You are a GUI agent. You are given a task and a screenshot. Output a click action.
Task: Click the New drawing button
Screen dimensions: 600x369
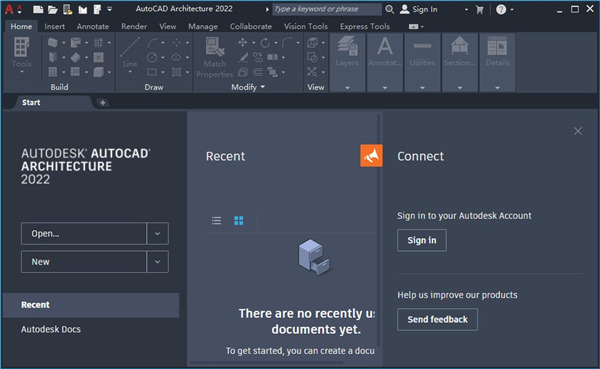pyautogui.click(x=84, y=262)
